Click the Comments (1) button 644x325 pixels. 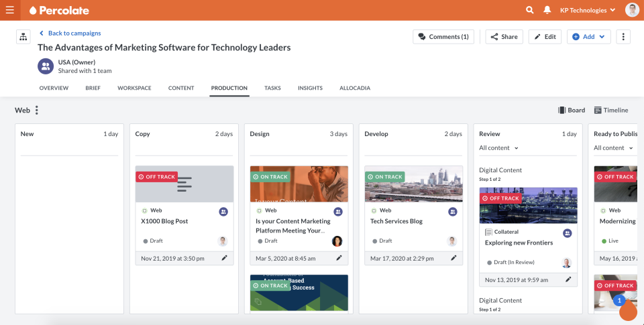[443, 37]
